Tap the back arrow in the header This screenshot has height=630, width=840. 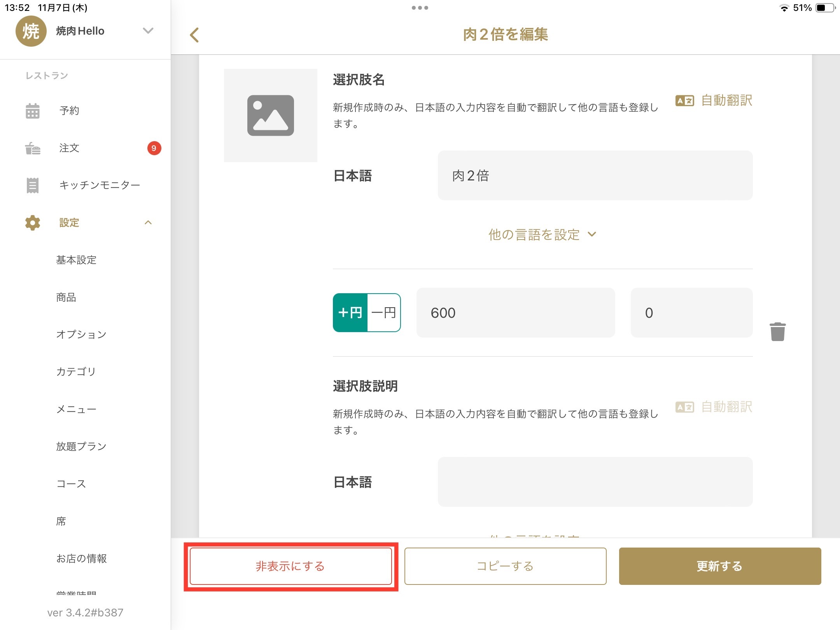194,35
